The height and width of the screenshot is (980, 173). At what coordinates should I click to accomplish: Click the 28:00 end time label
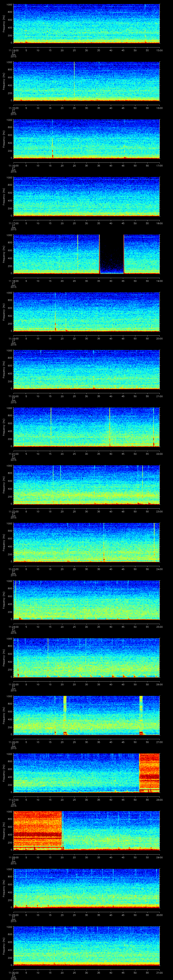160,800
